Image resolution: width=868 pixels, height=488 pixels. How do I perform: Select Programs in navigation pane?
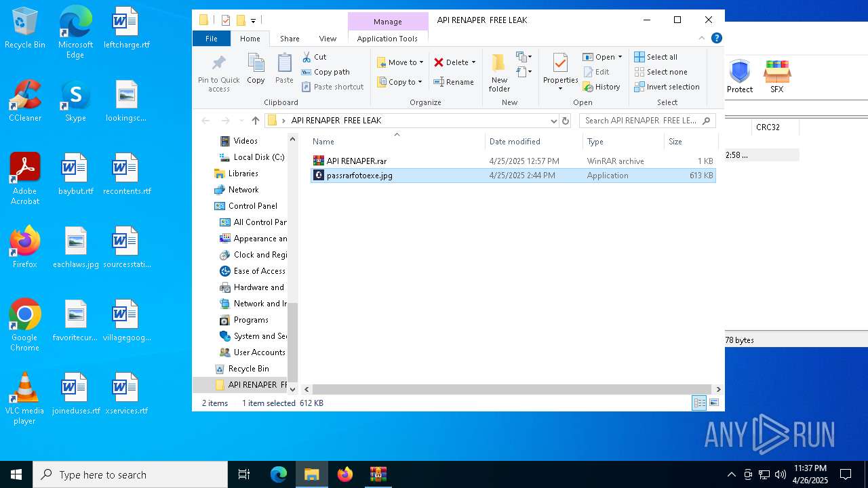pos(251,320)
